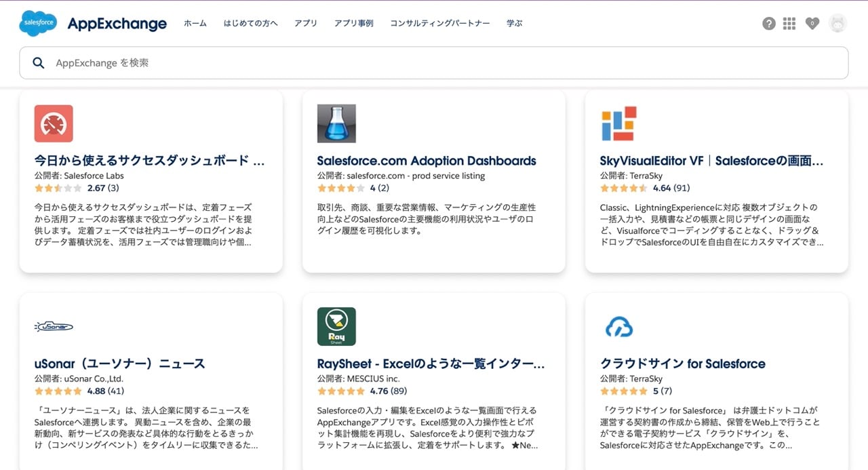Open the ホーム menu item
The image size is (868, 470).
(195, 23)
